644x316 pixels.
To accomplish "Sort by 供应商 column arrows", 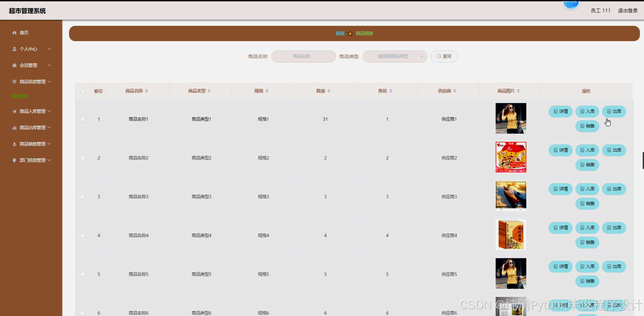I will pos(455,91).
